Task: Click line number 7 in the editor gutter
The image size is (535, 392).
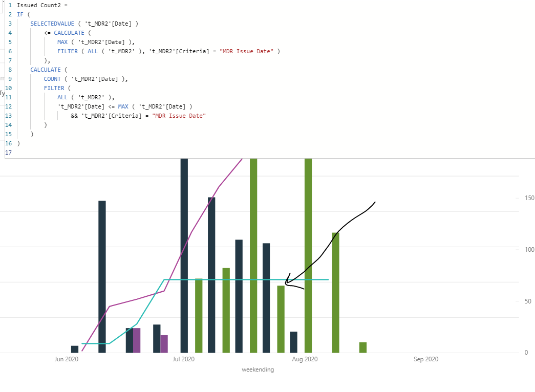Action: 10,60
